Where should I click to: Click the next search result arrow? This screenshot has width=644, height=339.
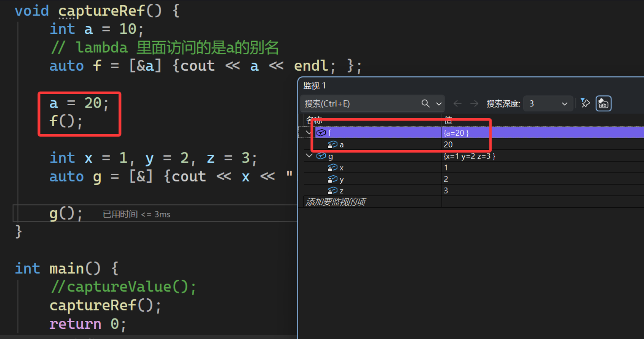(474, 103)
